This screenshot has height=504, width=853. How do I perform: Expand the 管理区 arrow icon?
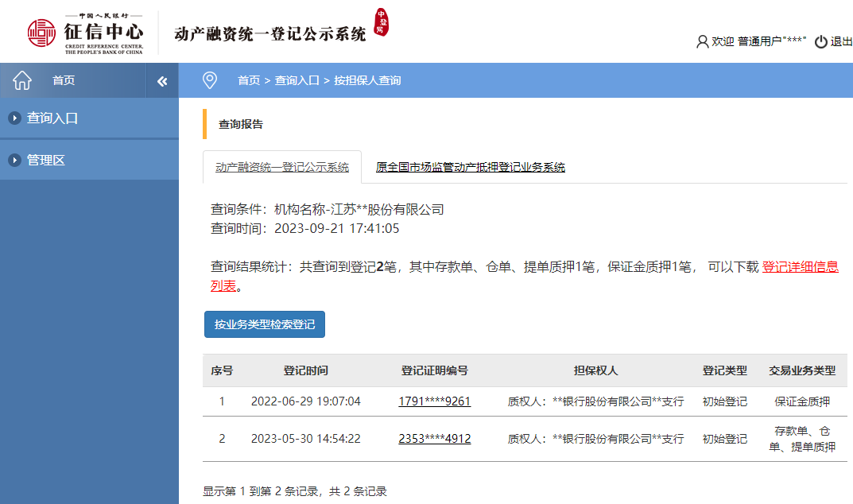(14, 161)
